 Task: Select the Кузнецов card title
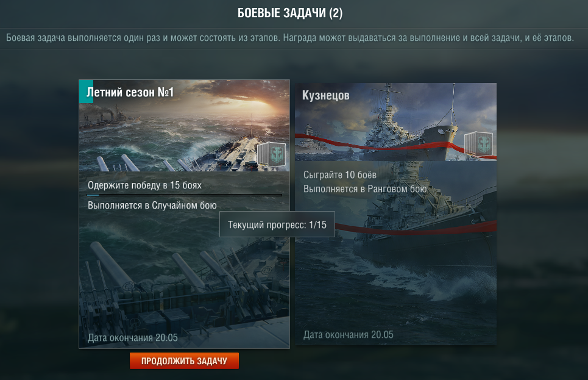[x=326, y=95]
